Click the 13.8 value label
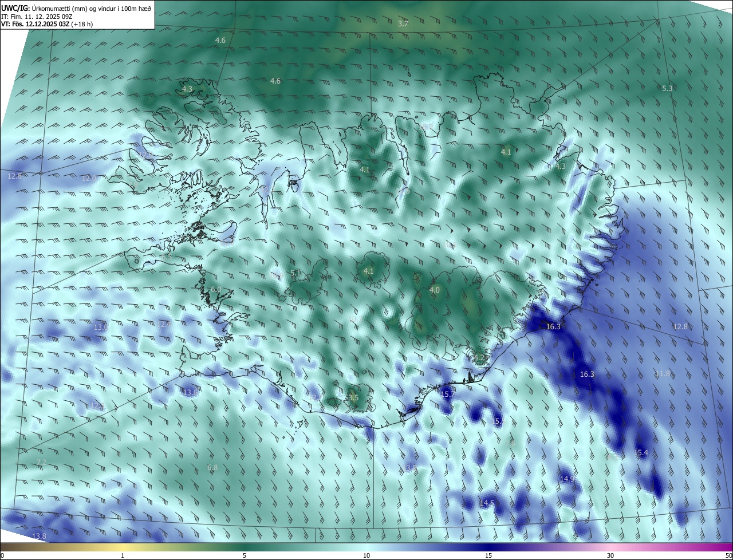733x560 pixels. [x=39, y=536]
